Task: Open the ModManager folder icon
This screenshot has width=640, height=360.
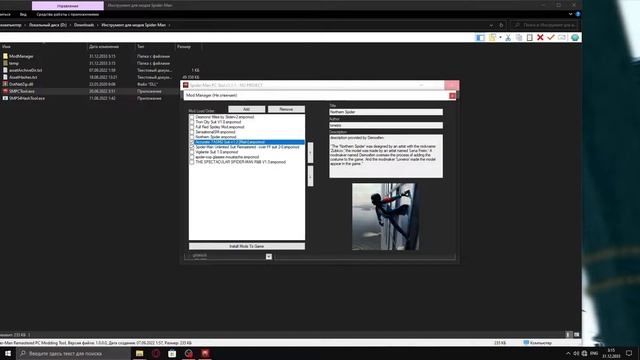Action: pos(5,56)
